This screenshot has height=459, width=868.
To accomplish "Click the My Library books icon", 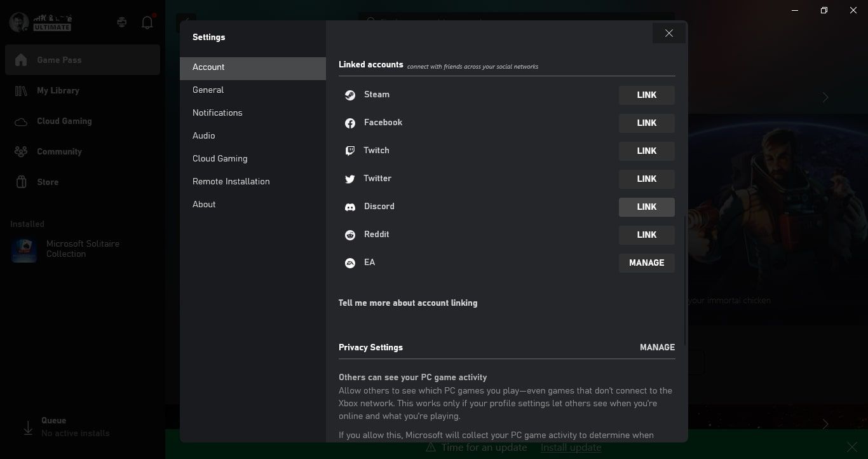I will (x=21, y=90).
